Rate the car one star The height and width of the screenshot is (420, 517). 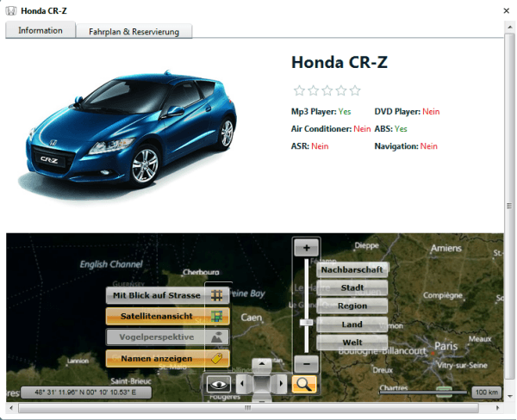tap(299, 90)
